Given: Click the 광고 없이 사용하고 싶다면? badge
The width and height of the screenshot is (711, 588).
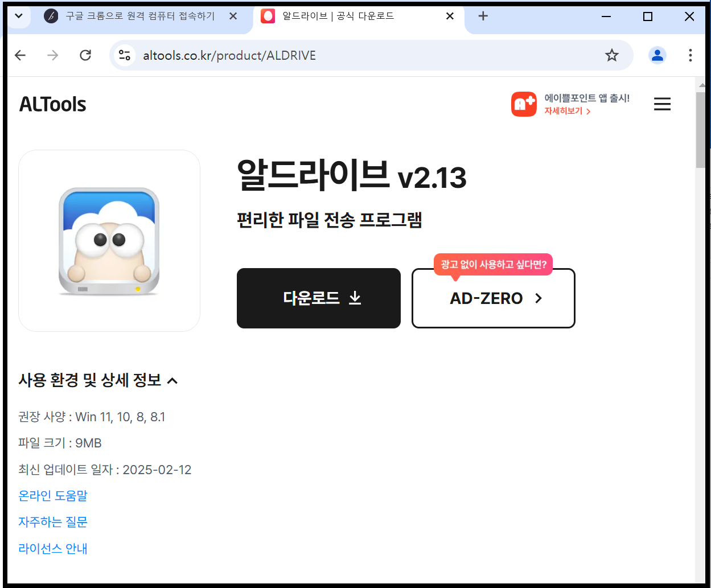Looking at the screenshot, I should (494, 265).
